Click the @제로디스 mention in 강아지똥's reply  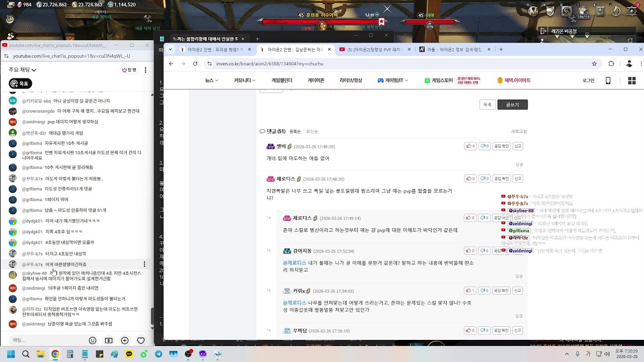(294, 262)
